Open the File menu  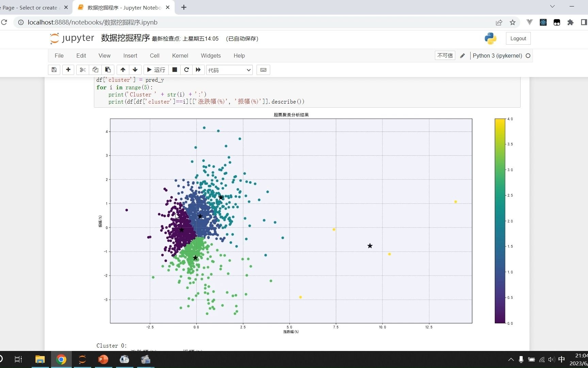pos(59,56)
